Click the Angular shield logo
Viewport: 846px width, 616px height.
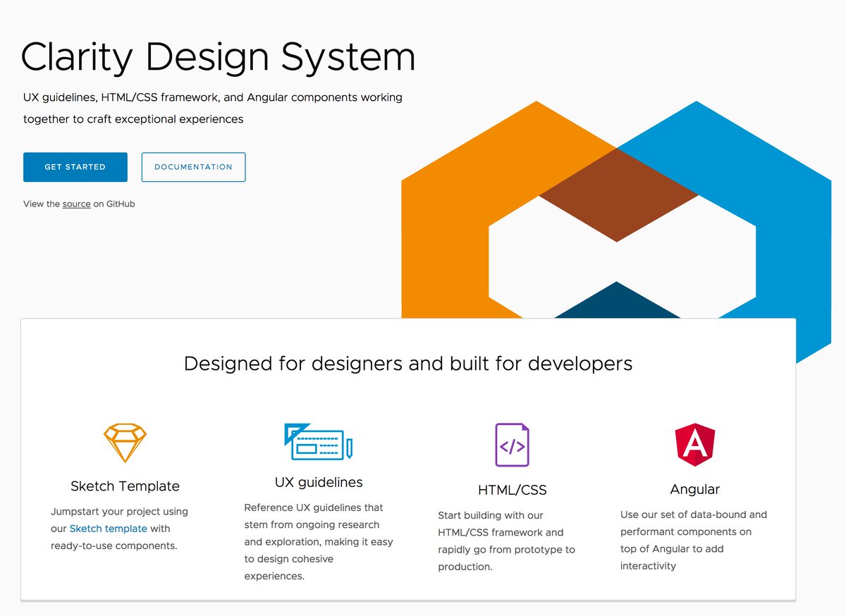[695, 445]
